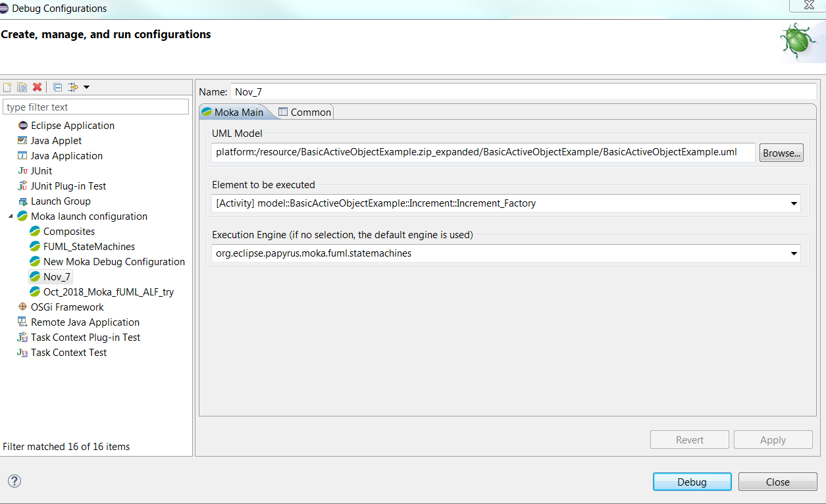The height and width of the screenshot is (504, 826).
Task: Click 'Filter matched 16 of 16 items' text
Action: [66, 446]
